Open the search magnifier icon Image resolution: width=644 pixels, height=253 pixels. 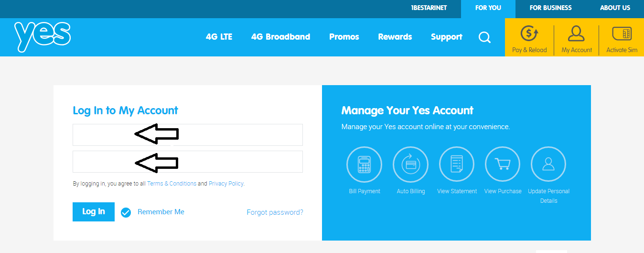point(484,37)
